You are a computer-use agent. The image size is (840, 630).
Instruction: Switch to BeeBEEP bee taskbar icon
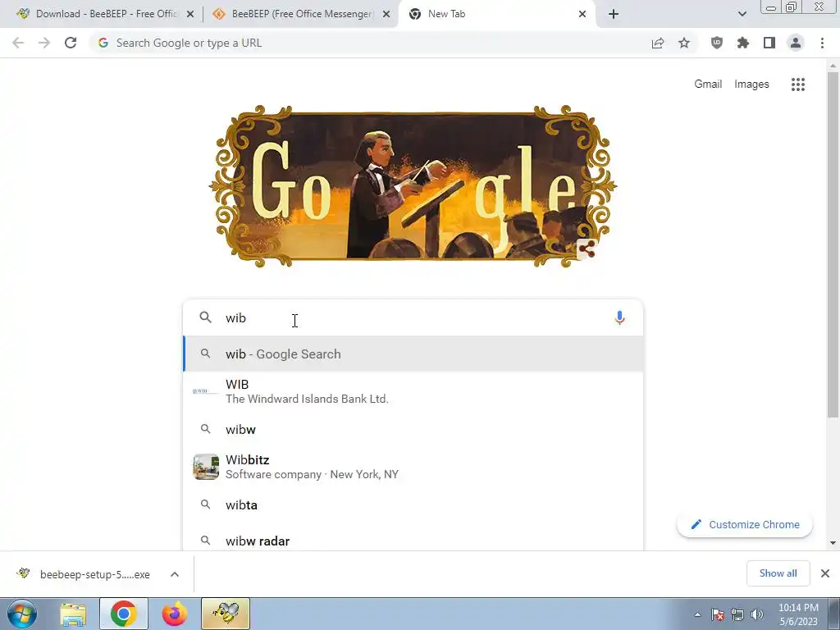point(226,614)
